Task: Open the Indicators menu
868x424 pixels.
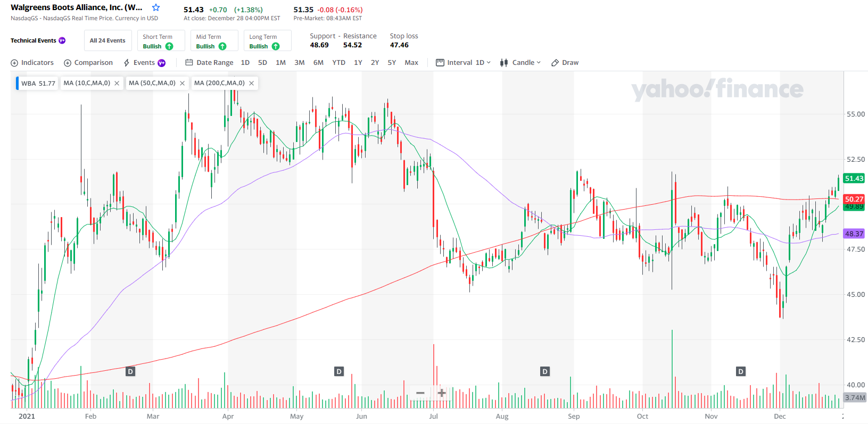Action: tap(32, 63)
